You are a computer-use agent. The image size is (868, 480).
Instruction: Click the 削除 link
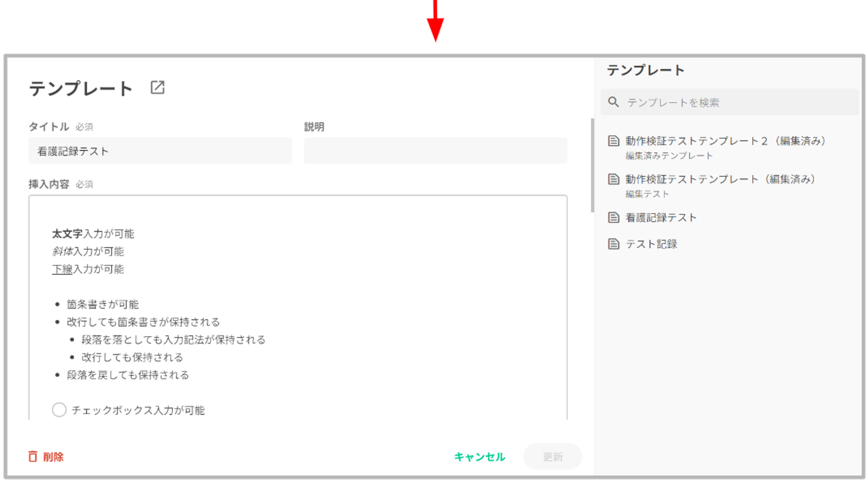coord(53,457)
